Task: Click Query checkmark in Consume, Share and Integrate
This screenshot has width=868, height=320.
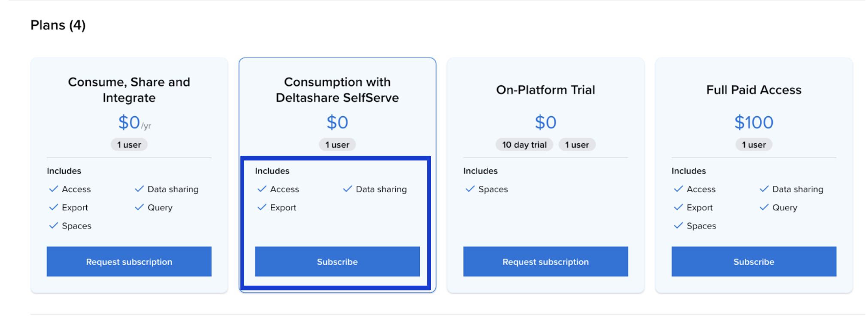Action: (x=140, y=208)
